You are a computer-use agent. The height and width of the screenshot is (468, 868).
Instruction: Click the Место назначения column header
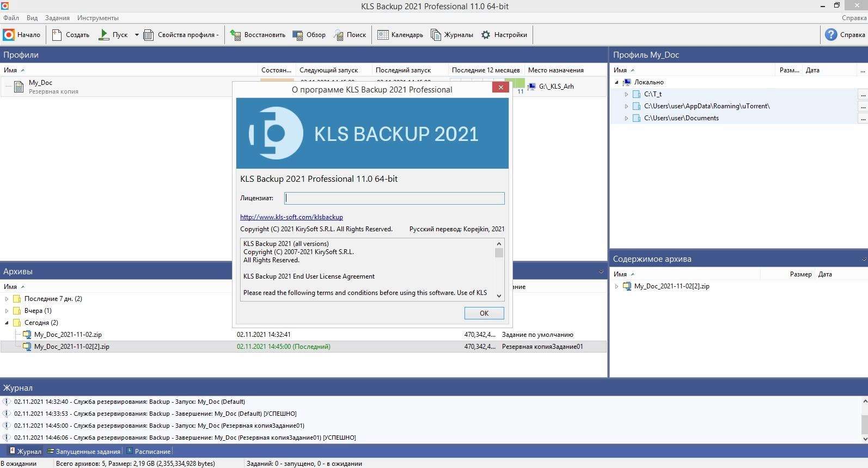coord(555,70)
